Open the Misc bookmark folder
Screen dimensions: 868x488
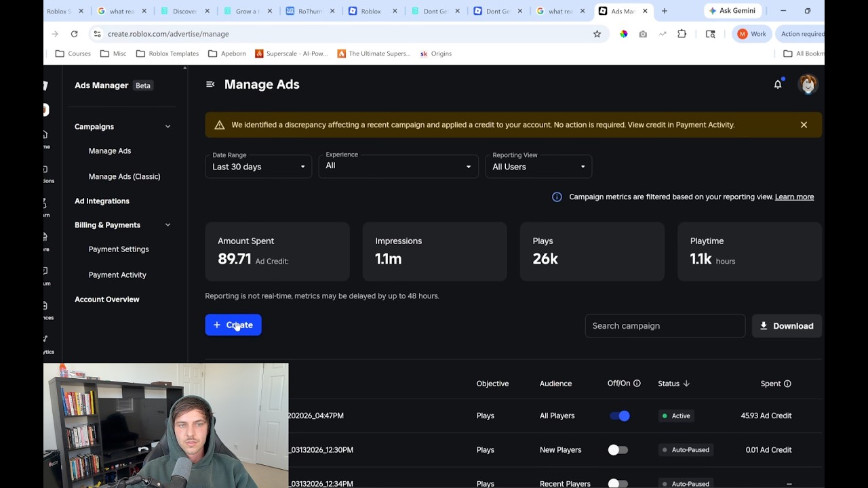pyautogui.click(x=113, y=54)
